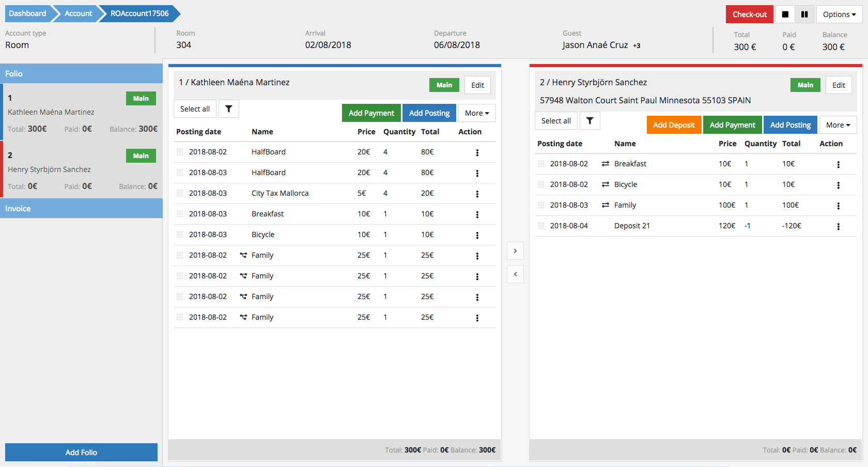Select the first HalfBoard row handle
Image resolution: width=868 pixels, height=467 pixels.
(180, 152)
